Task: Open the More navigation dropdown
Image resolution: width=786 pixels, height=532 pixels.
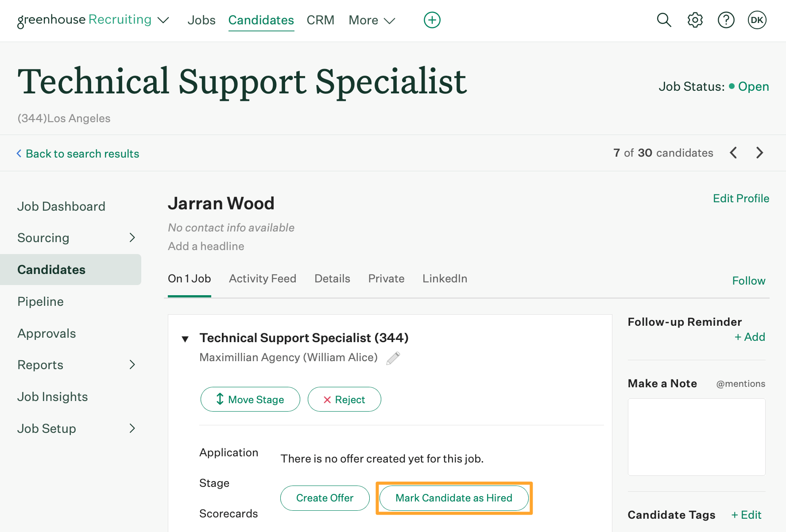Action: (372, 20)
